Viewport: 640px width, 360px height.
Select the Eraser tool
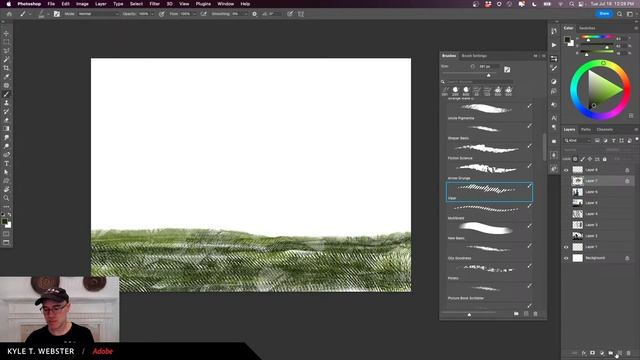(x=6, y=120)
